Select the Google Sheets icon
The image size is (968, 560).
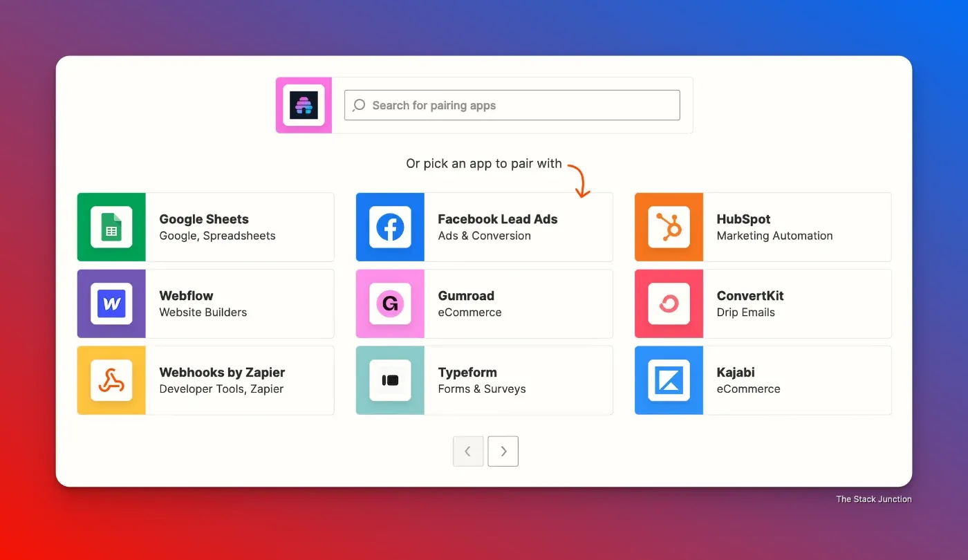[x=111, y=227]
